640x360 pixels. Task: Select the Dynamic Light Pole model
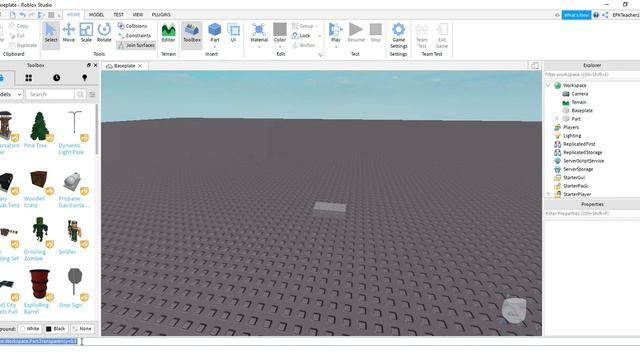(74, 133)
